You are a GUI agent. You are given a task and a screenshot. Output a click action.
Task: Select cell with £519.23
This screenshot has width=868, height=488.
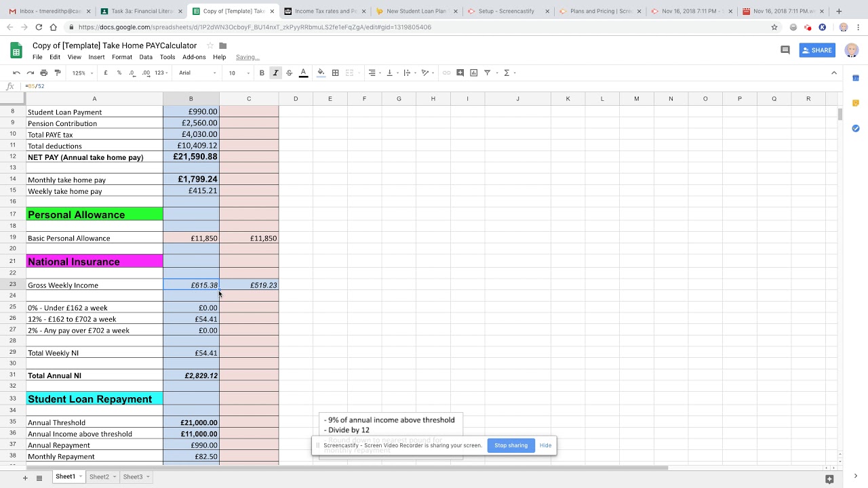click(249, 285)
